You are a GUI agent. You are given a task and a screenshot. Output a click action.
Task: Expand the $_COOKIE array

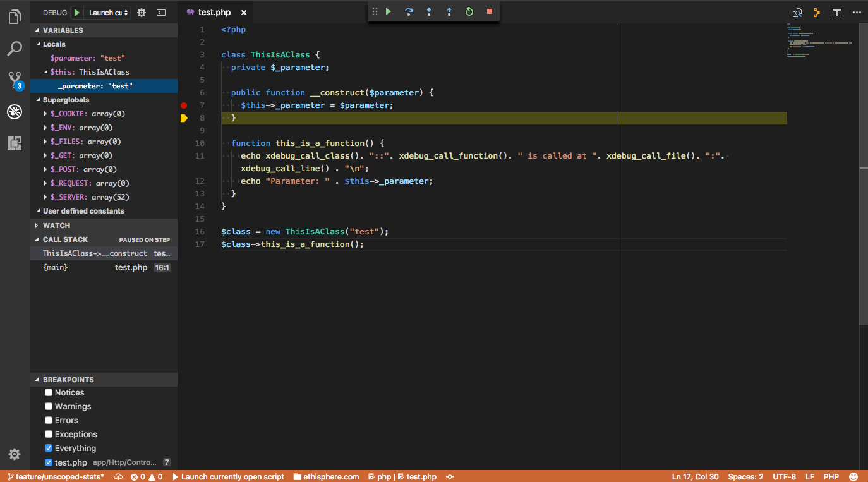(104, 114)
